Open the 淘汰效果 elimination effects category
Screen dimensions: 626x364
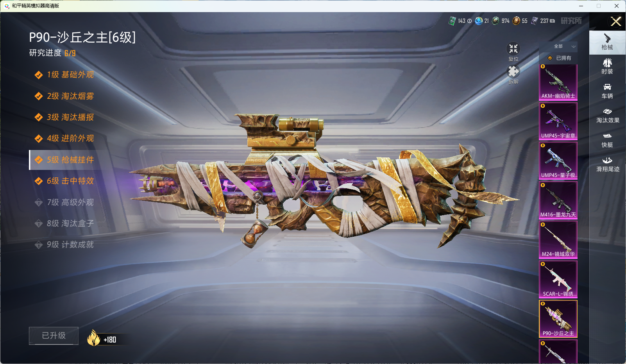tap(607, 116)
